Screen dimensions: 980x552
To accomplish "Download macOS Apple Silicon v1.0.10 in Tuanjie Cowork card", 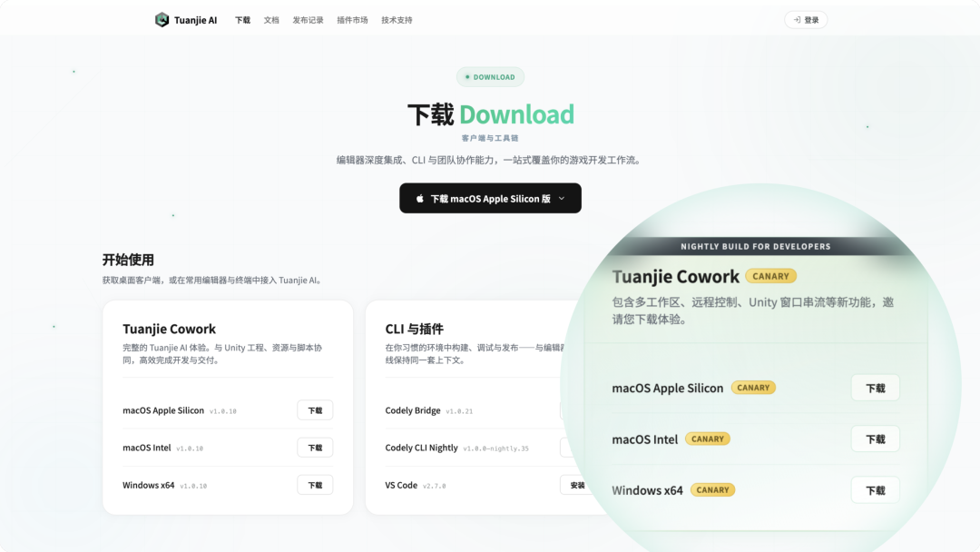I will coord(315,410).
